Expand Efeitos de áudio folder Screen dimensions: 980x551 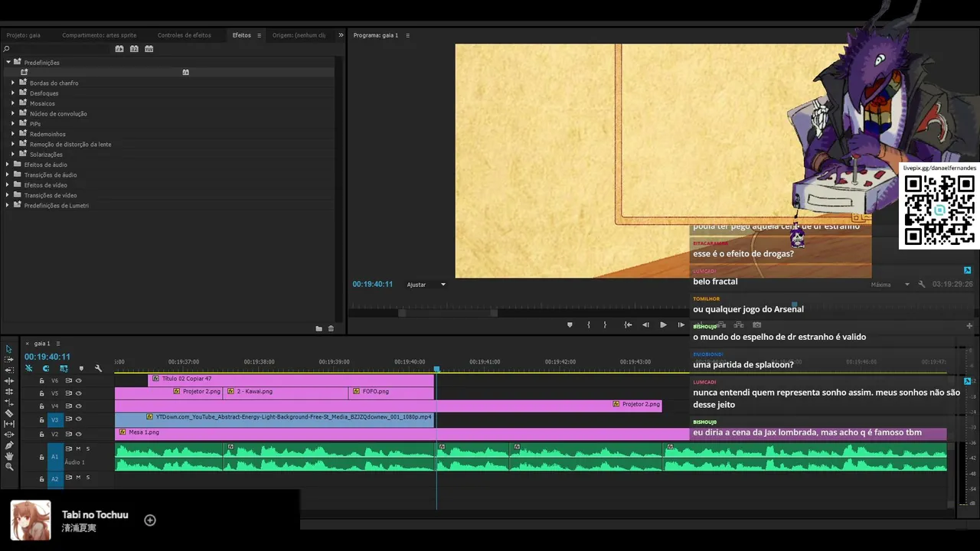(x=8, y=165)
